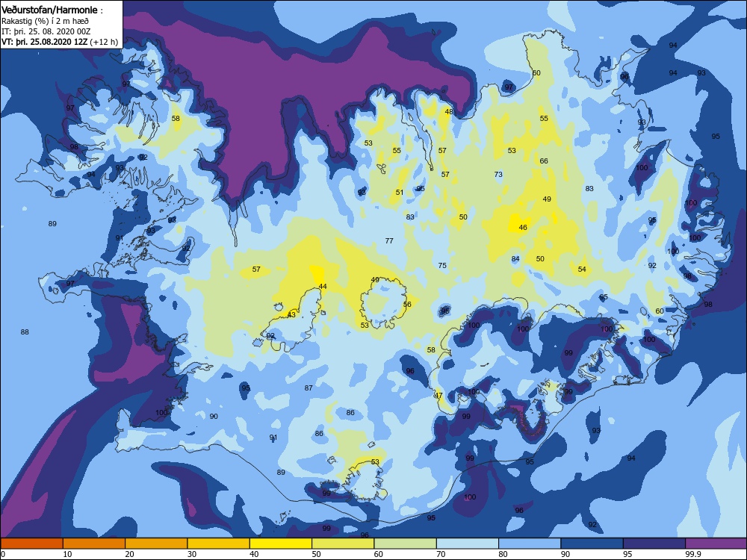Click the golden 30–40 legend swatch
This screenshot has height=560, width=747.
(219, 544)
